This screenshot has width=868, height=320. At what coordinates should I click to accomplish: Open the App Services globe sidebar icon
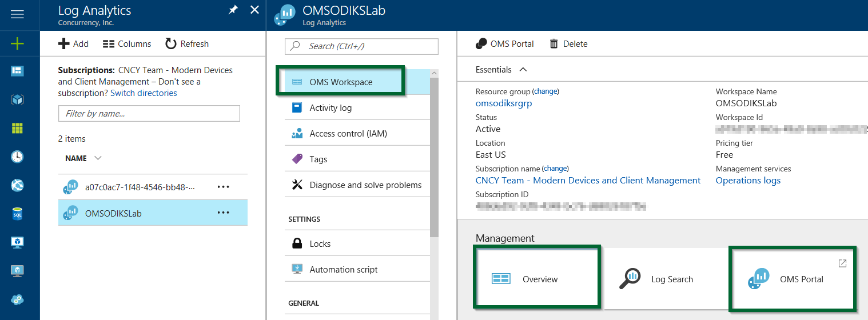coord(18,185)
